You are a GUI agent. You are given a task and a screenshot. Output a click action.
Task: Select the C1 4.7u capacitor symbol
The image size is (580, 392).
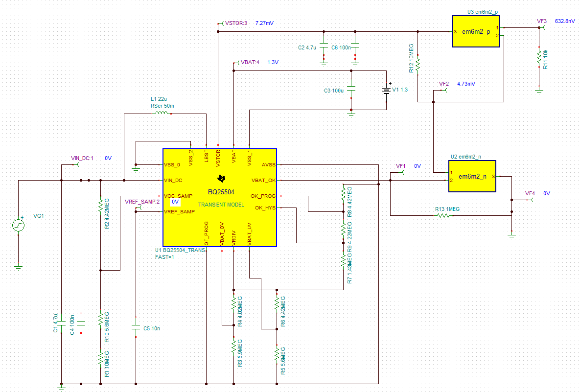coord(61,323)
